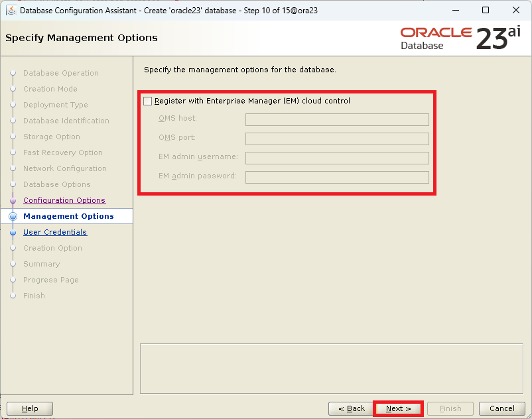
Task: Select the Management Options step
Action: pyautogui.click(x=68, y=216)
